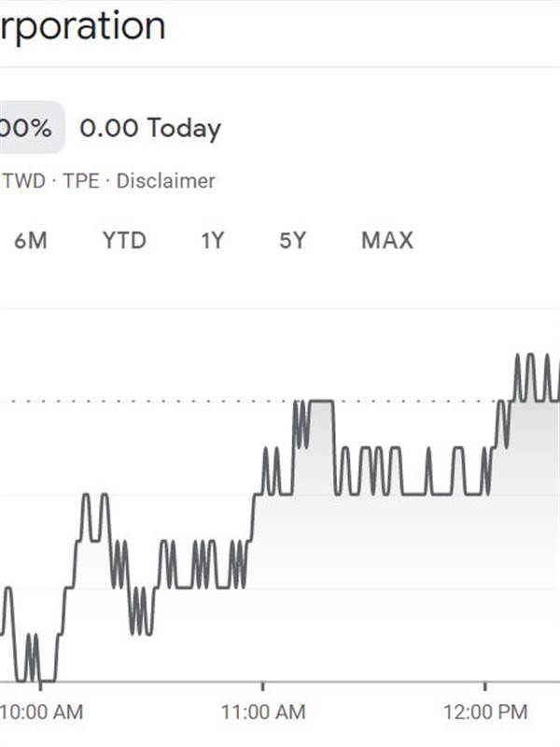The width and height of the screenshot is (560, 747).
Task: Click the Corporation company title heading
Action: click(82, 27)
